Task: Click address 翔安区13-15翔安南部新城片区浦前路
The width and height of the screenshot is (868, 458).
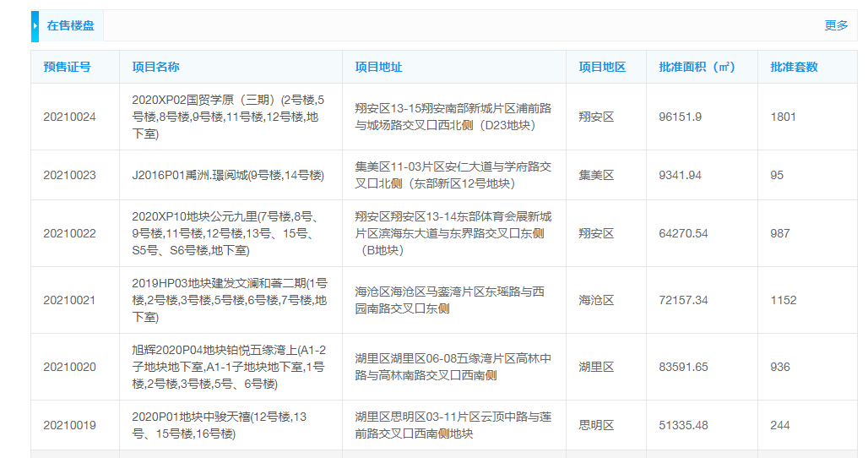Action: click(x=453, y=117)
